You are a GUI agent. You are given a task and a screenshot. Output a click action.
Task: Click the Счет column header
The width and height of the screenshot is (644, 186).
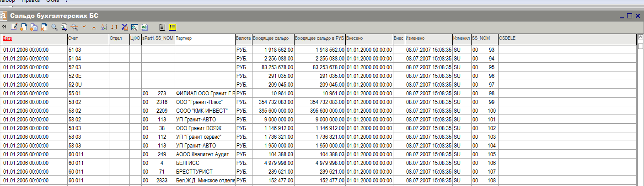(x=88, y=39)
